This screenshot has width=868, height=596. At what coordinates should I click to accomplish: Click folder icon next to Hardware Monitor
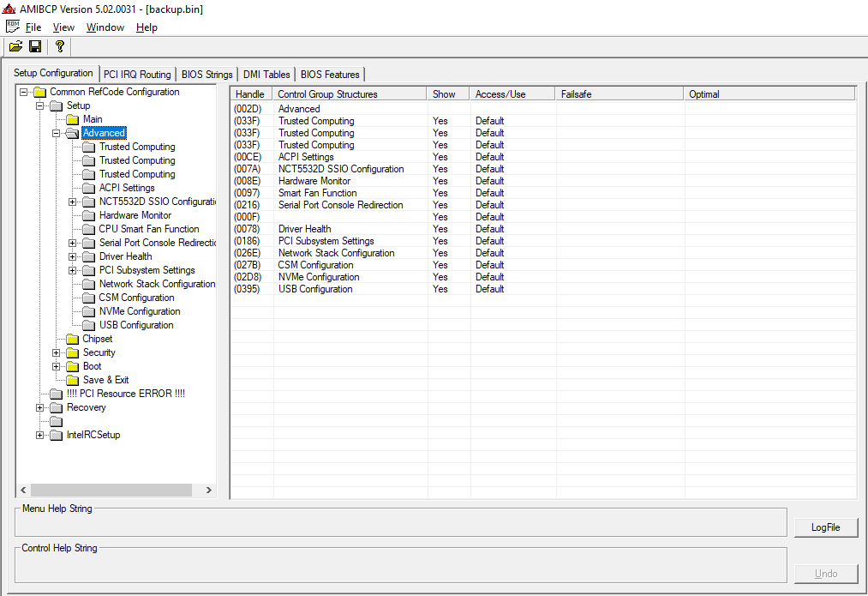tap(88, 215)
